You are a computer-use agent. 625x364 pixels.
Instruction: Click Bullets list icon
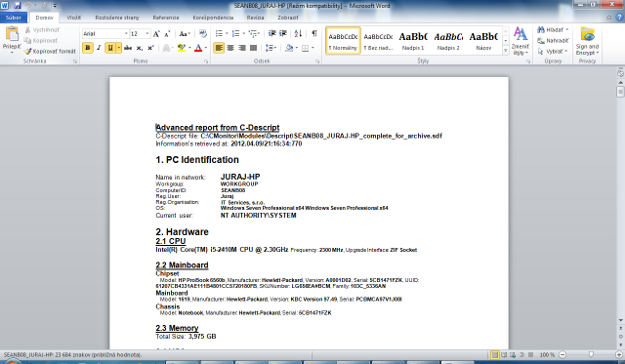point(219,34)
